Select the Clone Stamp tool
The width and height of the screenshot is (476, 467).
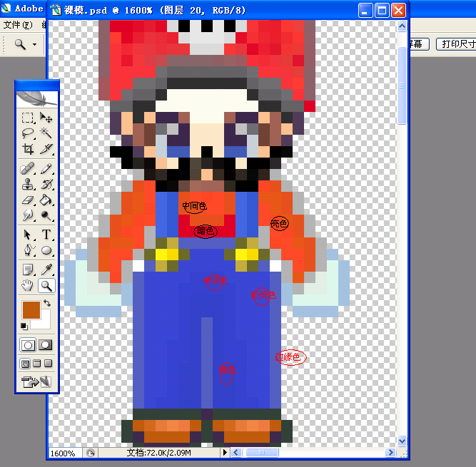coord(28,184)
